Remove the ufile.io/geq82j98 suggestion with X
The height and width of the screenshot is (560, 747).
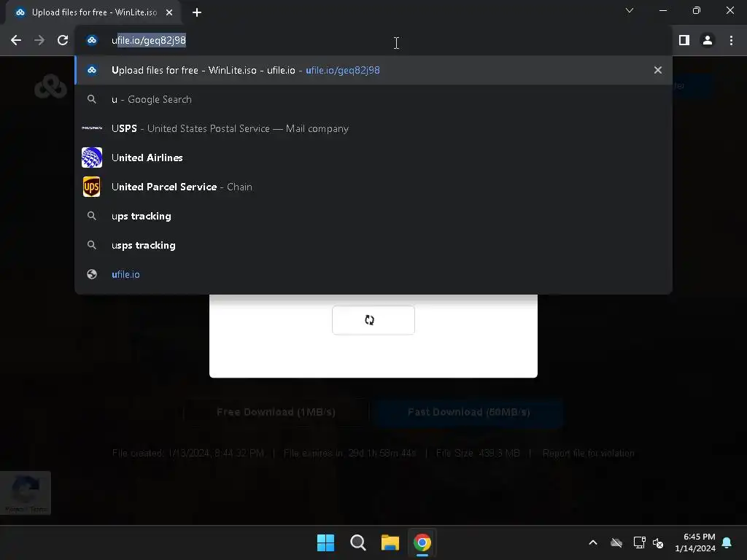(658, 70)
